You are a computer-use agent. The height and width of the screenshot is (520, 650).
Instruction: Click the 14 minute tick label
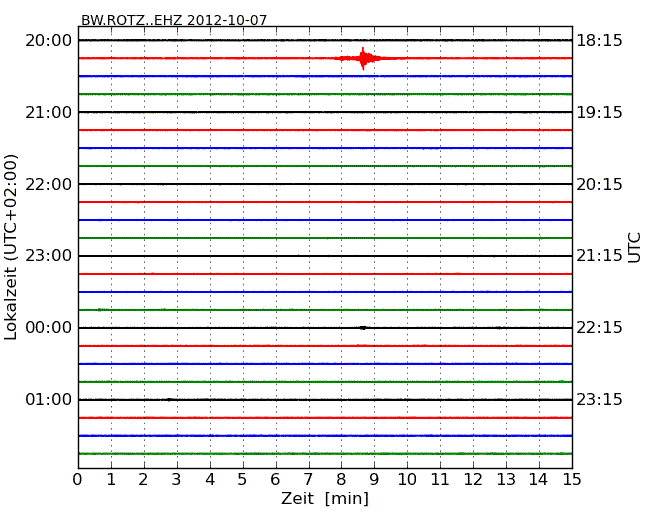539,479
